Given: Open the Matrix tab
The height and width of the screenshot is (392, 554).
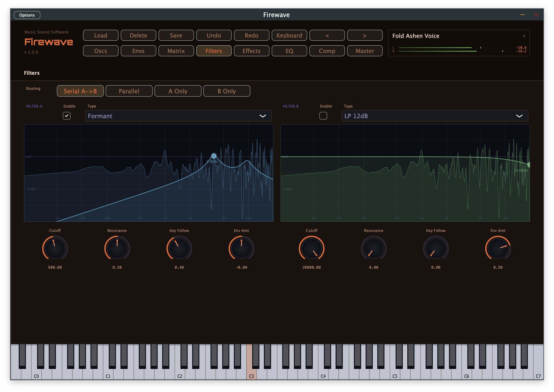Looking at the screenshot, I should coord(176,51).
